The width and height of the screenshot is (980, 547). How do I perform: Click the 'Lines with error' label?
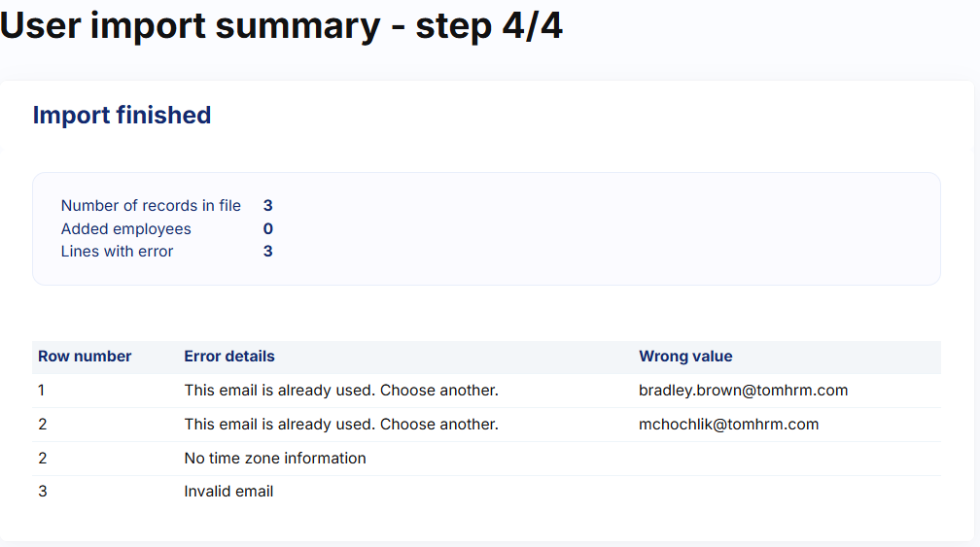click(x=117, y=252)
